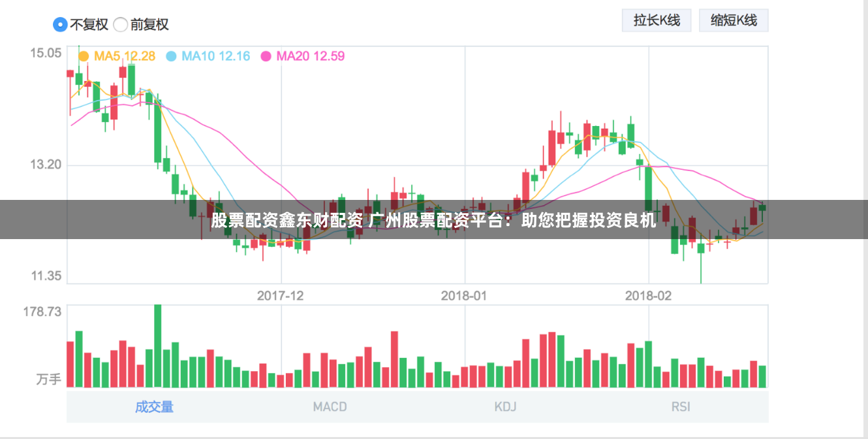Viewport: 868px width, 439px height.
Task: Click the MA5 12.28 legend label
Action: 125,56
